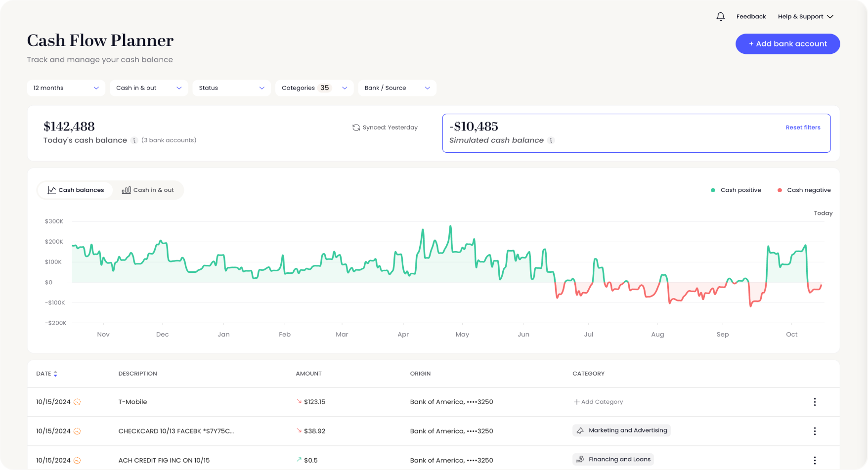
Task: Expand the Status filter dropdown
Action: pos(231,88)
